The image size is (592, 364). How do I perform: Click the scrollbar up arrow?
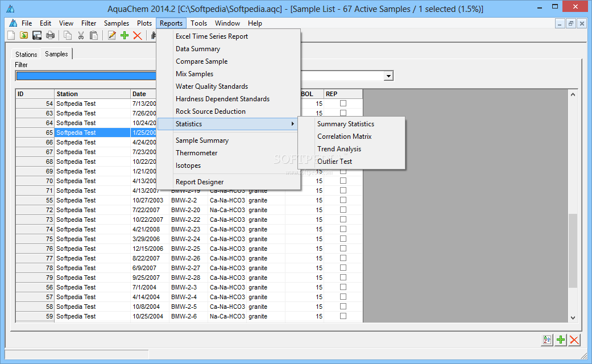pos(573,94)
